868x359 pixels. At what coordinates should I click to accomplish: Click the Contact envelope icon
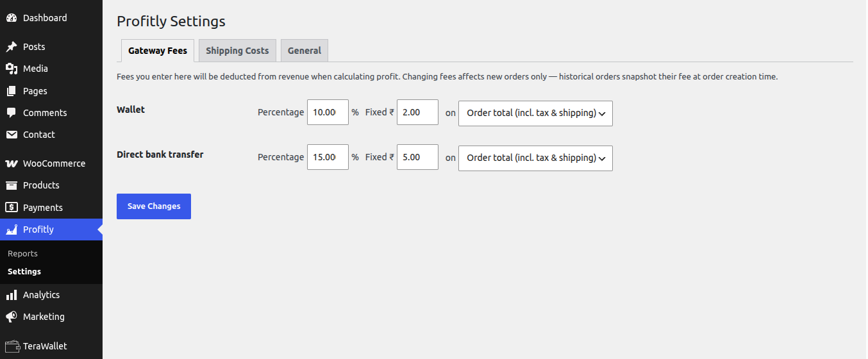[12, 135]
